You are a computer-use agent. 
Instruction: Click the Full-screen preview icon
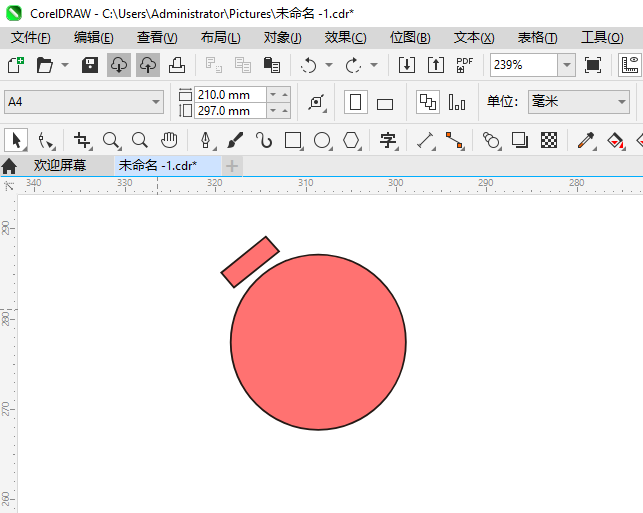593,65
